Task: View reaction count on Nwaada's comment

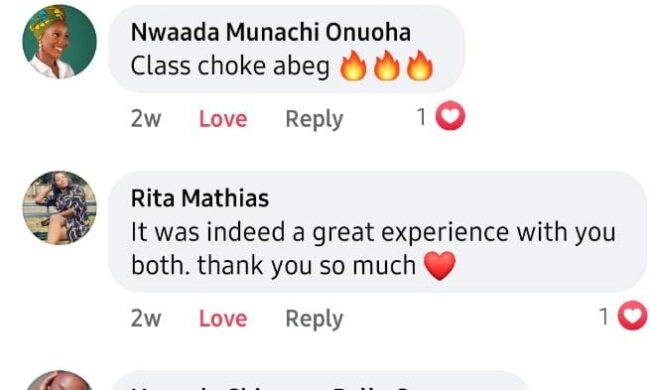Action: pos(421,117)
